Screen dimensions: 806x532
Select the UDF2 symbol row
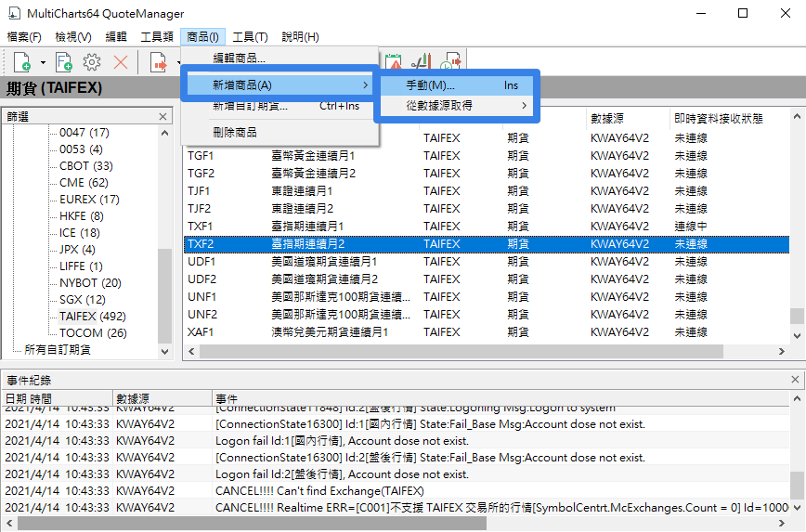[487, 279]
